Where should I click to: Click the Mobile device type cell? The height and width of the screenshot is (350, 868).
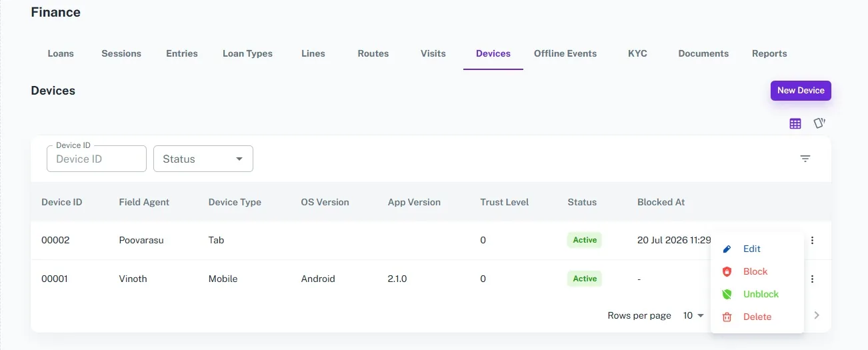click(x=223, y=279)
